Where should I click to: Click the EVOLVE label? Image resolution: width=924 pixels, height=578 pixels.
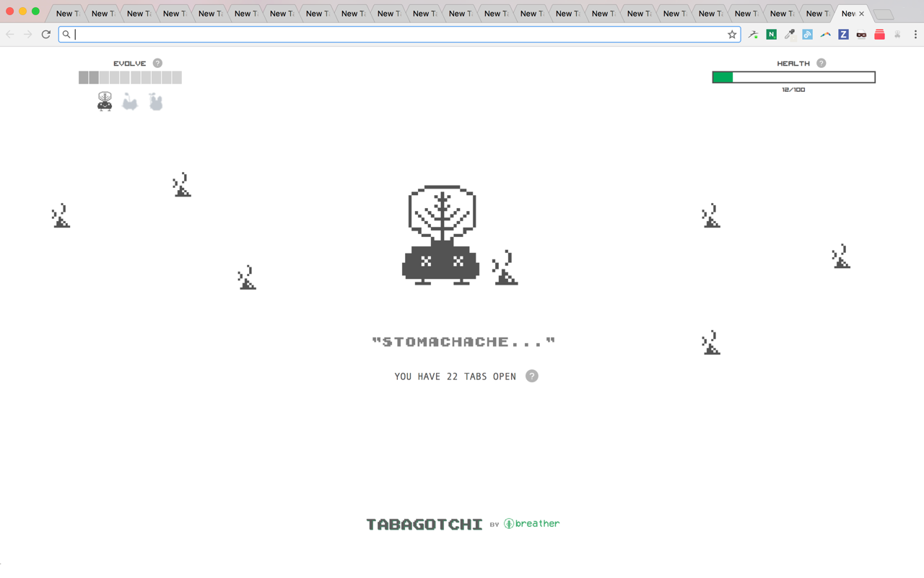[130, 64]
